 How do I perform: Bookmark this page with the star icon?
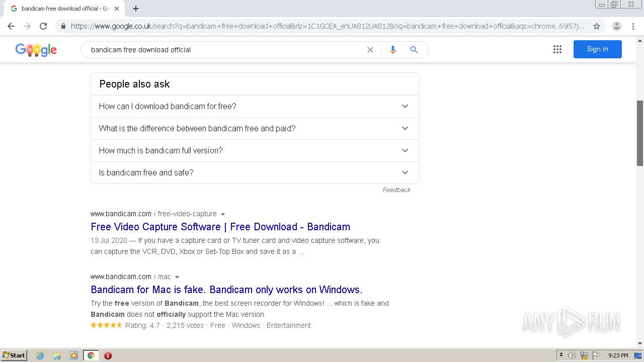[597, 26]
